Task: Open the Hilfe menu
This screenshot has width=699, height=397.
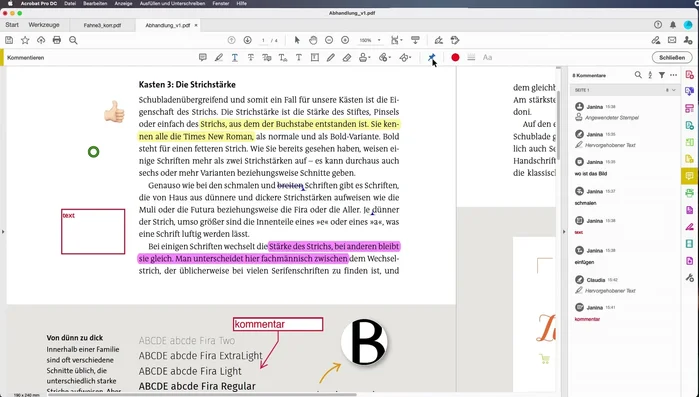Action: click(242, 3)
